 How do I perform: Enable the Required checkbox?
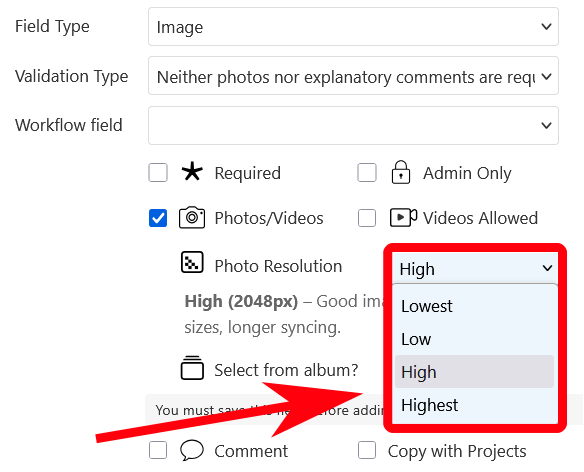point(158,173)
